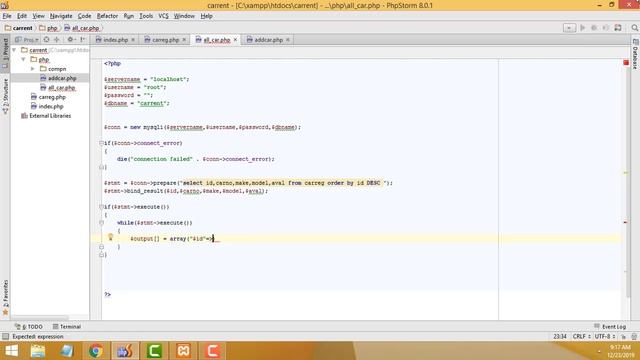Click the tool windows quick access icon
640x360 pixels.
(5, 337)
